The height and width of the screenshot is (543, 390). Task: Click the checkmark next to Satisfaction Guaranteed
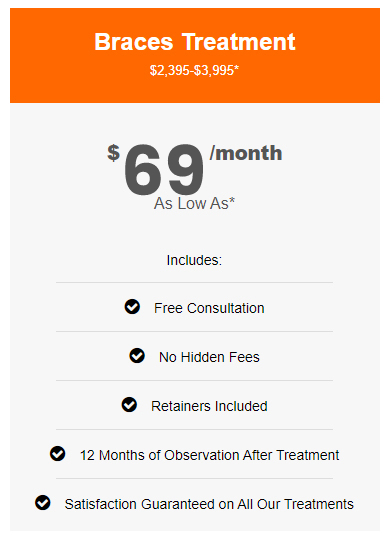pyautogui.click(x=43, y=502)
